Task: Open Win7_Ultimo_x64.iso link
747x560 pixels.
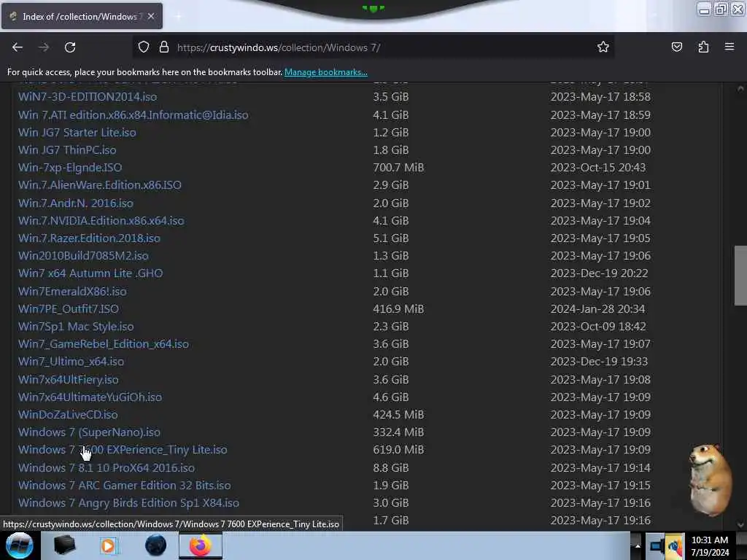Action: coord(71,362)
